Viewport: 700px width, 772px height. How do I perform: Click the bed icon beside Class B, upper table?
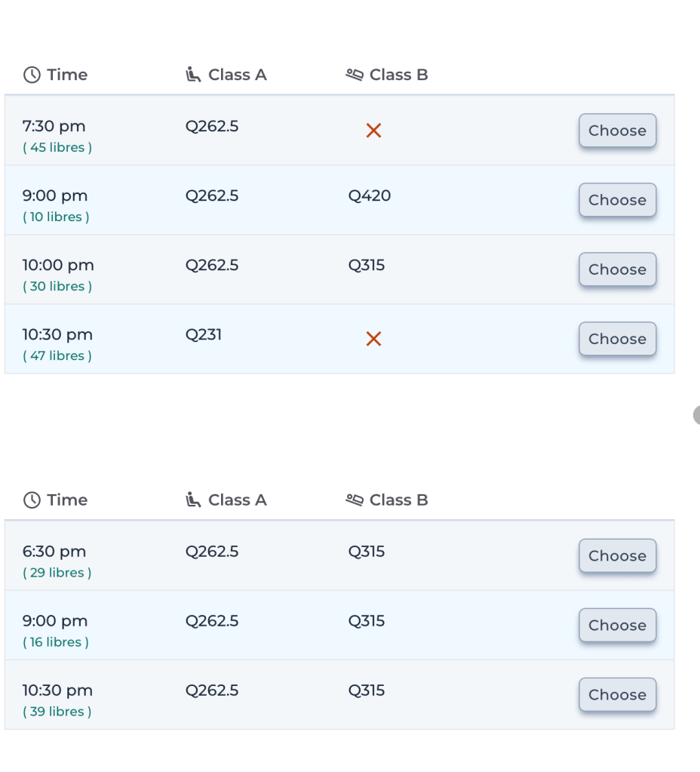pyautogui.click(x=355, y=75)
